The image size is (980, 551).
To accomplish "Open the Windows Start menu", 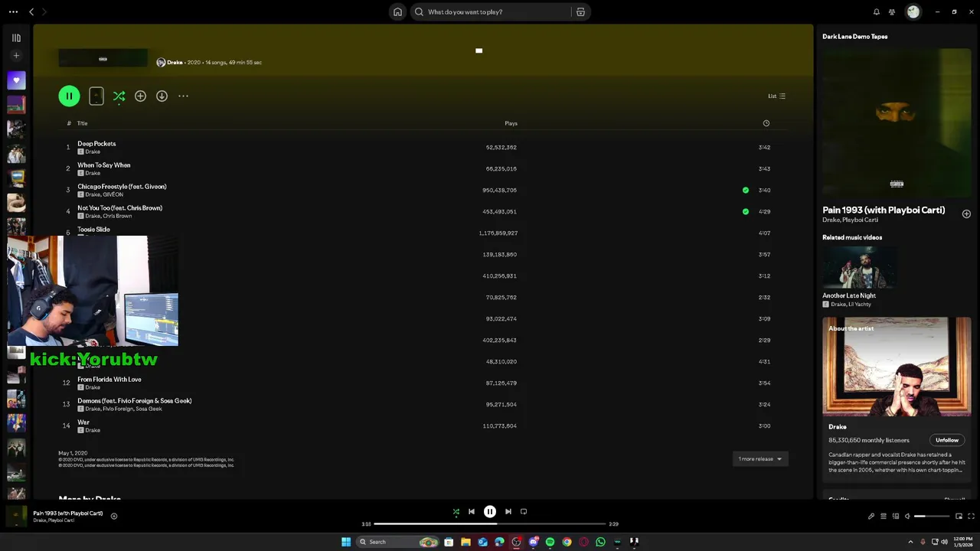I will pyautogui.click(x=346, y=542).
